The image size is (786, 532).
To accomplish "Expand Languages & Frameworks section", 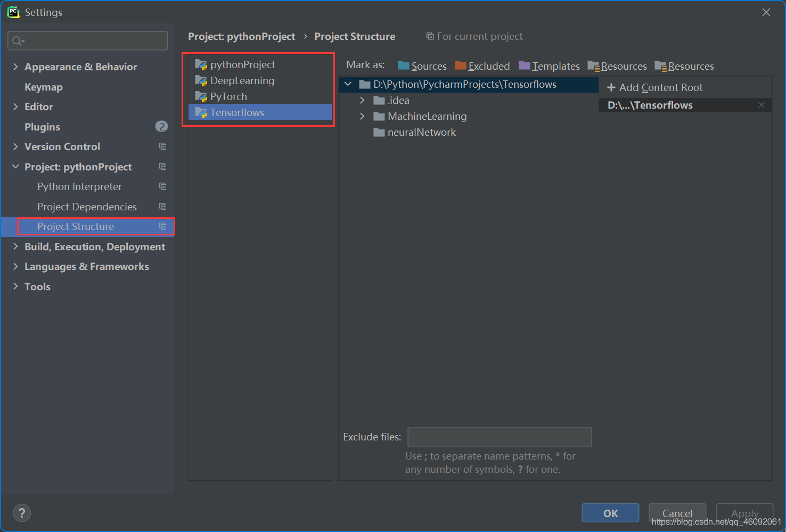I will (15, 266).
